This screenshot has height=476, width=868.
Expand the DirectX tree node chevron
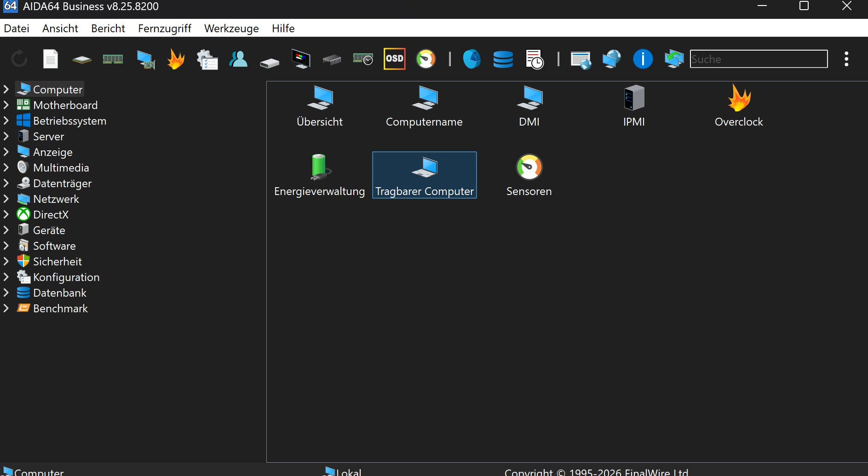click(6, 214)
